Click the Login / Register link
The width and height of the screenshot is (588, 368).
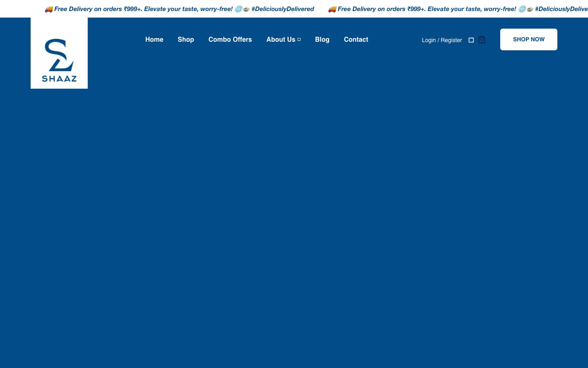click(x=442, y=40)
